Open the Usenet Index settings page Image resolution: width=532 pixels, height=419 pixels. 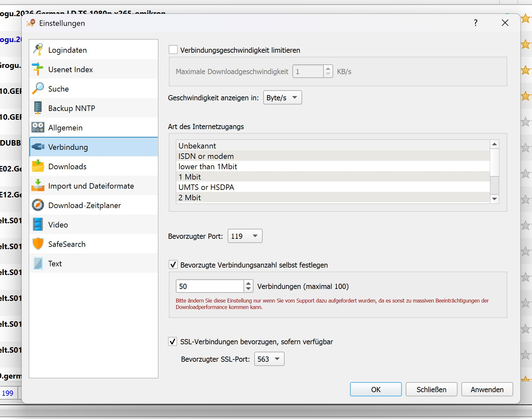pos(94,69)
